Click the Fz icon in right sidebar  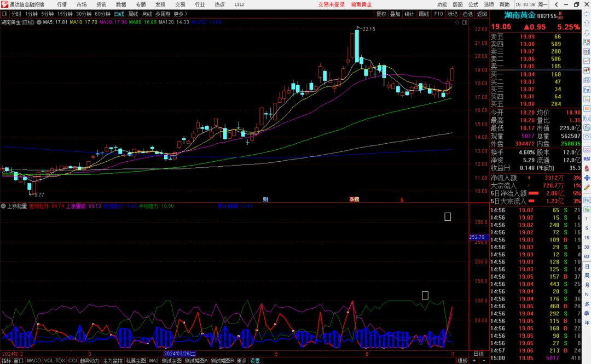[587, 118]
